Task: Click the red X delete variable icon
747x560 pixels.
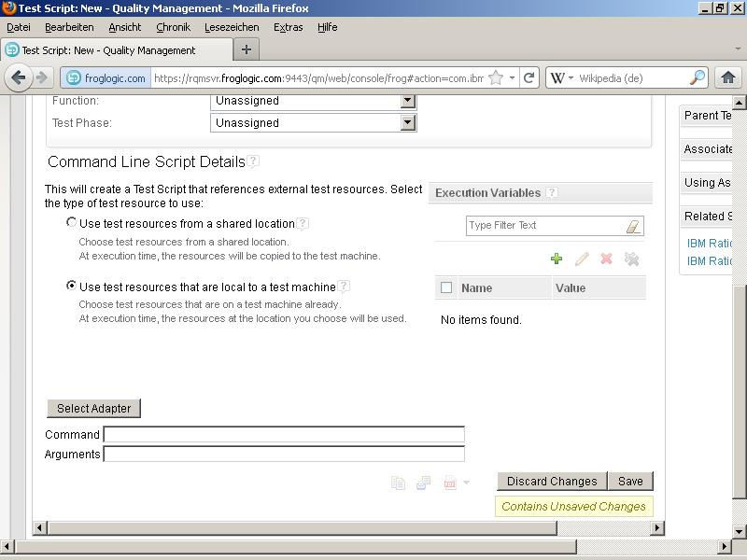Action: click(606, 259)
